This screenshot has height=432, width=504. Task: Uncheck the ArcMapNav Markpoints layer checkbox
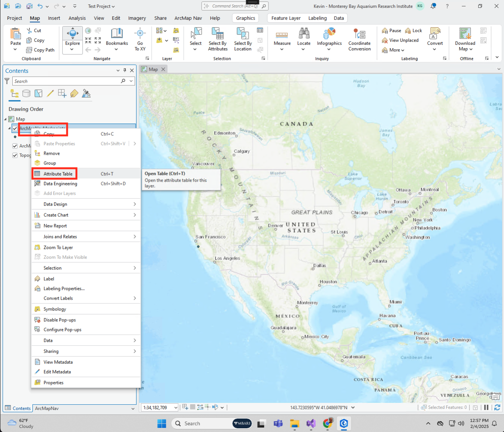(15, 128)
